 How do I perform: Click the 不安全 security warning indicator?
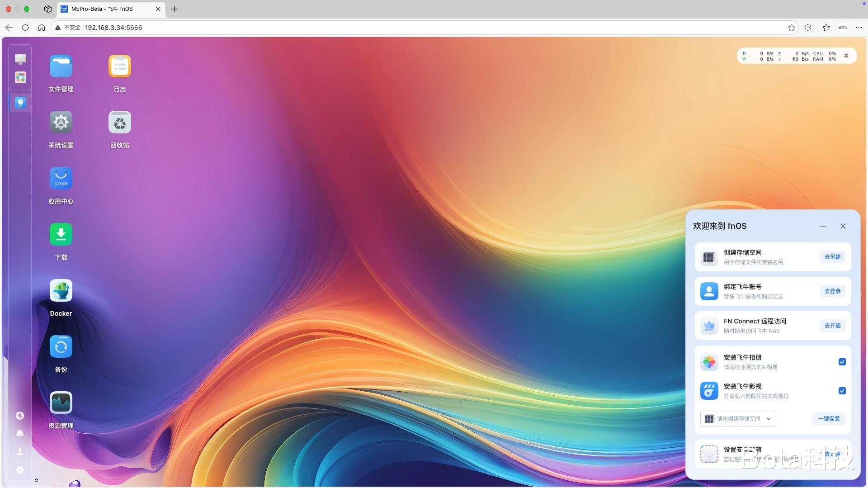(x=68, y=28)
